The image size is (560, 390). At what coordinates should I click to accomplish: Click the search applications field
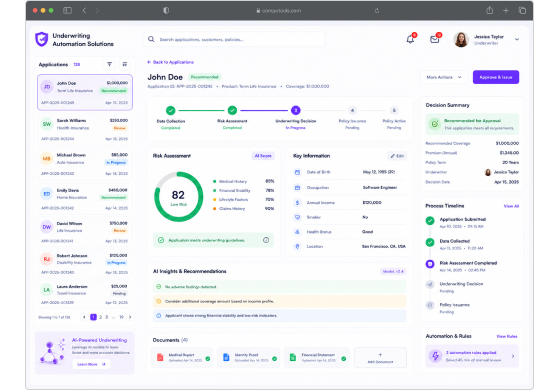(x=234, y=39)
